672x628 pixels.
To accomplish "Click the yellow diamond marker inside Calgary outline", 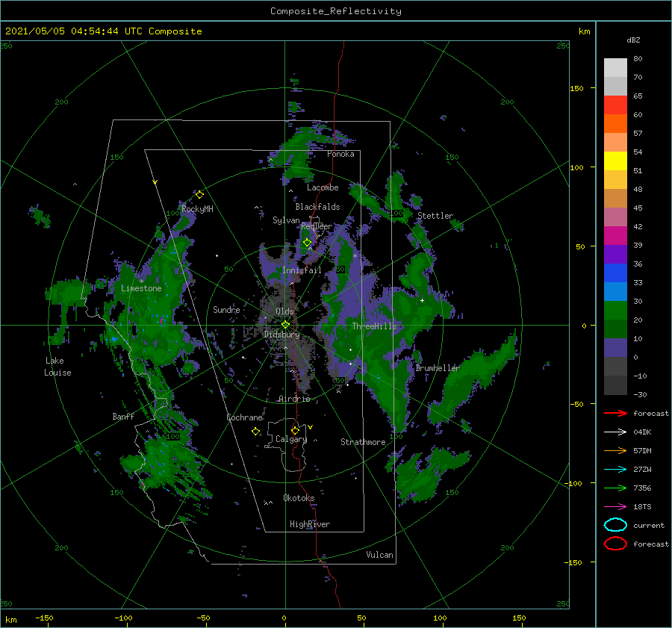I will point(295,430).
